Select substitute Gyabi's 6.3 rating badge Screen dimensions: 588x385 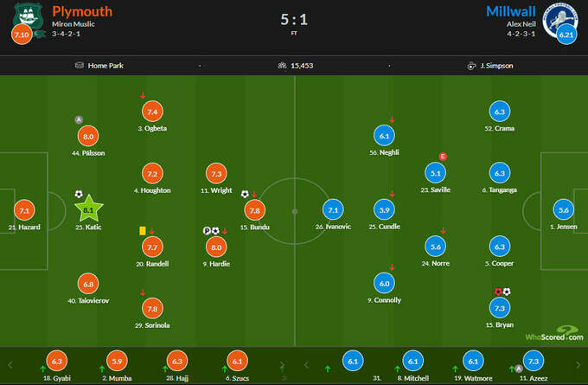[x=58, y=361]
